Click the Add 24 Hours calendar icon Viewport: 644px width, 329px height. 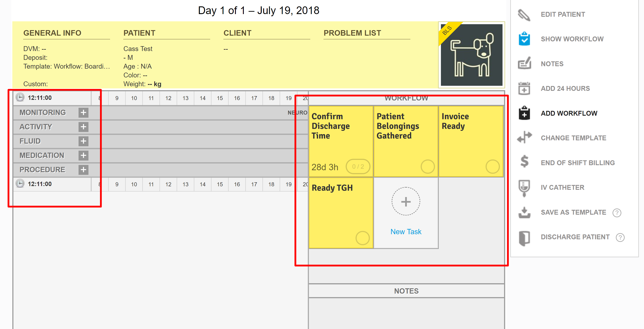coord(524,88)
